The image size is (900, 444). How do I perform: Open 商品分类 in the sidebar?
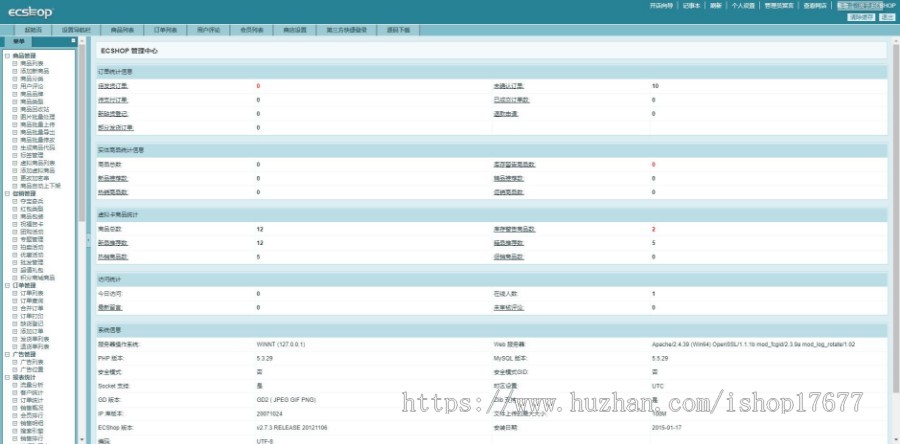pos(31,79)
